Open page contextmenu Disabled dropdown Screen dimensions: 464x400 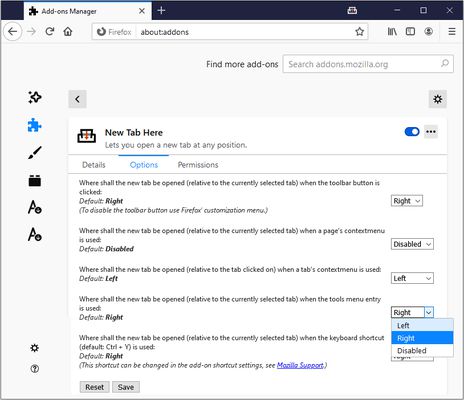412,244
